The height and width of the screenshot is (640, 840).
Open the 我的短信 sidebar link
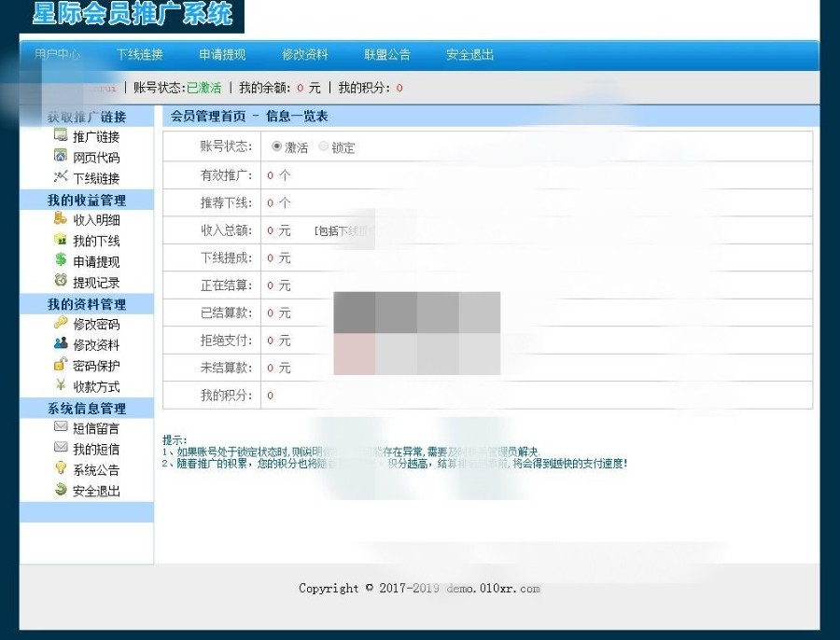96,450
